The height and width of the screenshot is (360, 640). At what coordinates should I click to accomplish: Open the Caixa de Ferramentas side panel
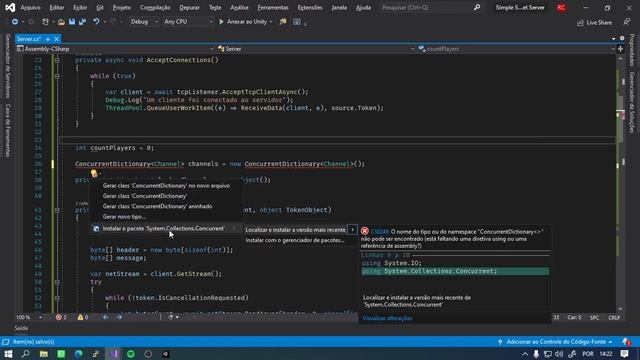click(7, 130)
